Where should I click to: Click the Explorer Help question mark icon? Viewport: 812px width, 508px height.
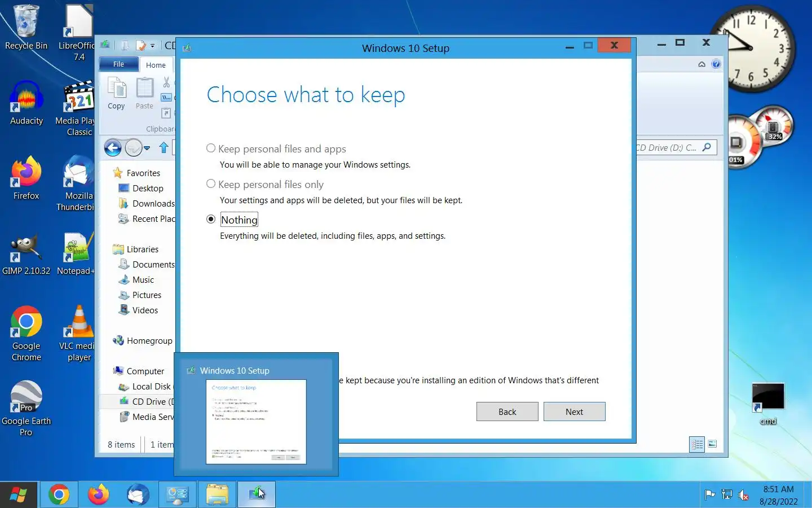(716, 64)
